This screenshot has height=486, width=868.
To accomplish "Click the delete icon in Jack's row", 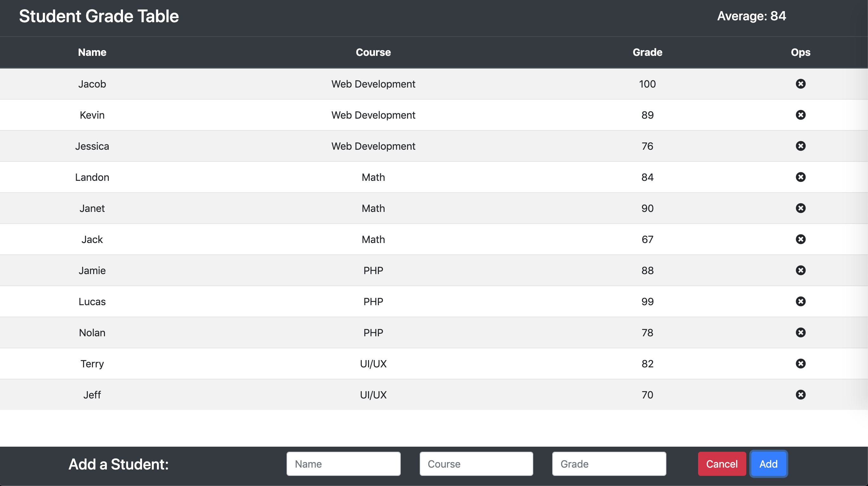I will [x=800, y=239].
